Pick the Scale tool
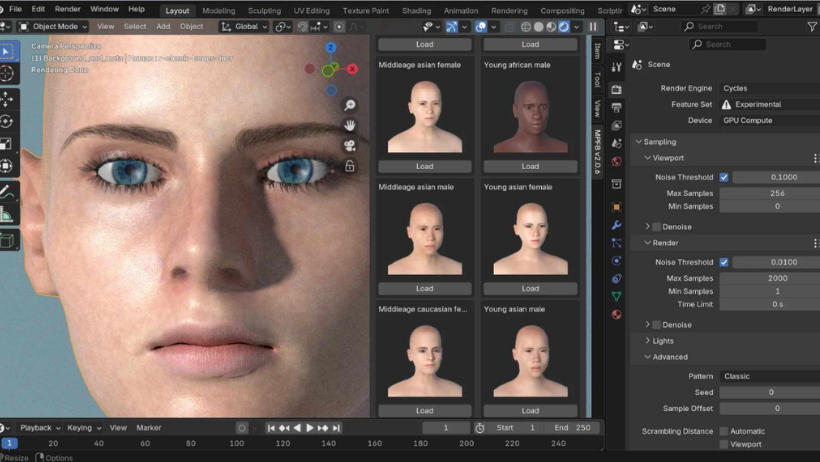Screen dimensions: 820x462 (x=7, y=144)
